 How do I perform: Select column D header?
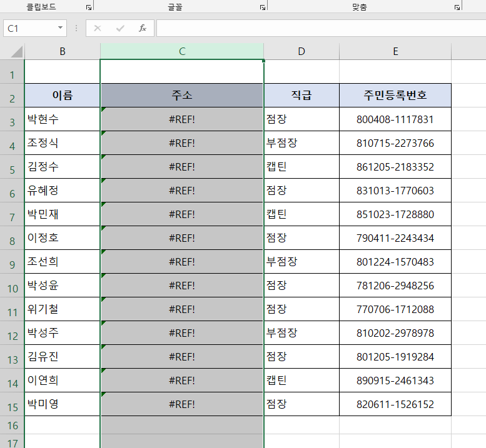[x=301, y=51]
